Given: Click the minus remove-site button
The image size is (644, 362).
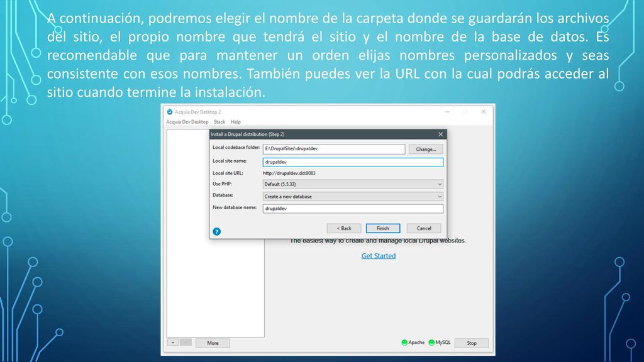Looking at the screenshot, I should (x=186, y=343).
